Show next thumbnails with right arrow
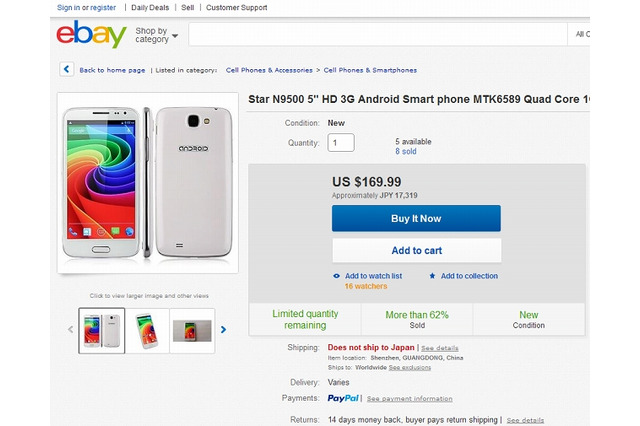640x426 pixels. coord(224,329)
